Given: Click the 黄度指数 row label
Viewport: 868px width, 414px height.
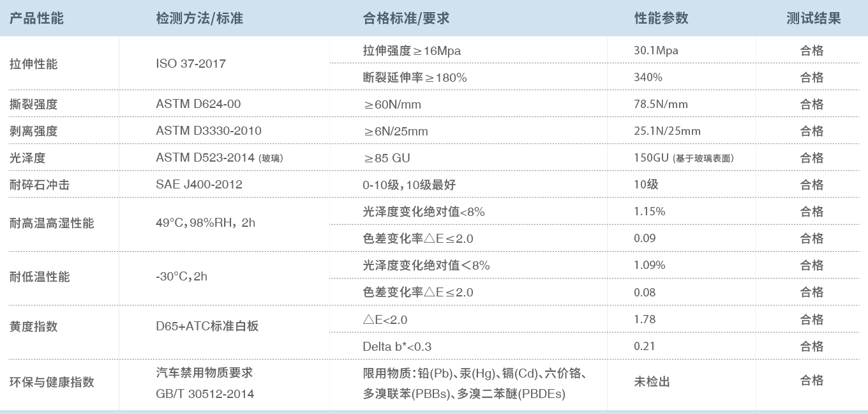Looking at the screenshot, I should click(x=34, y=326).
